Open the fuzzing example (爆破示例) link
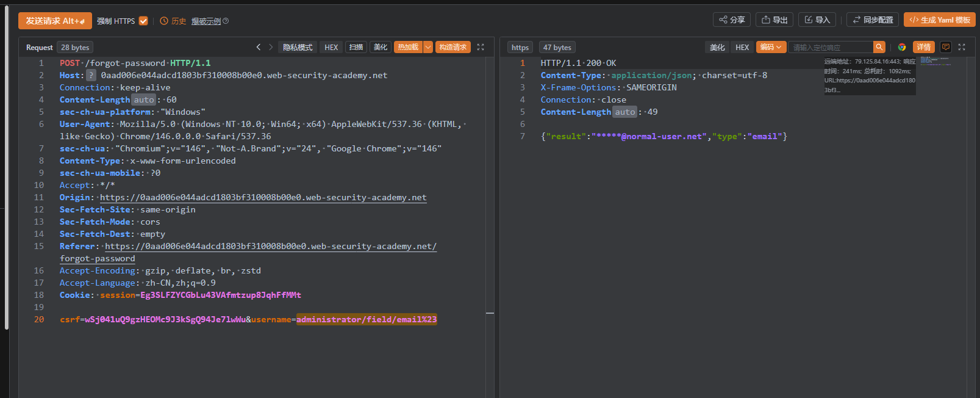The width and height of the screenshot is (980, 398). [x=206, y=21]
